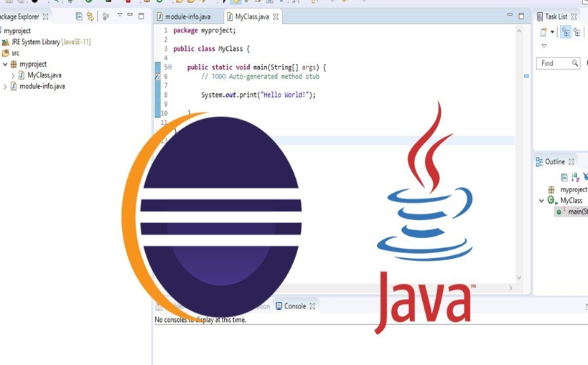Image resolution: width=588 pixels, height=365 pixels.
Task: Click the Find field in Task List
Action: click(x=559, y=63)
